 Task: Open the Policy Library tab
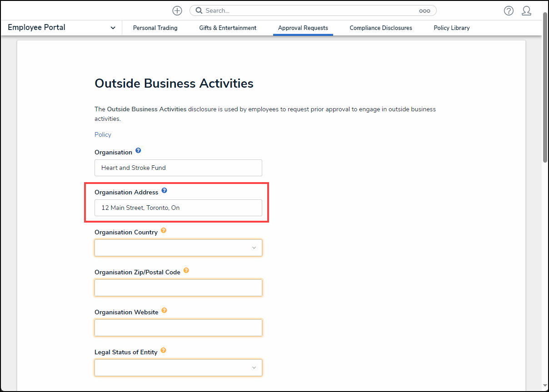coord(451,28)
